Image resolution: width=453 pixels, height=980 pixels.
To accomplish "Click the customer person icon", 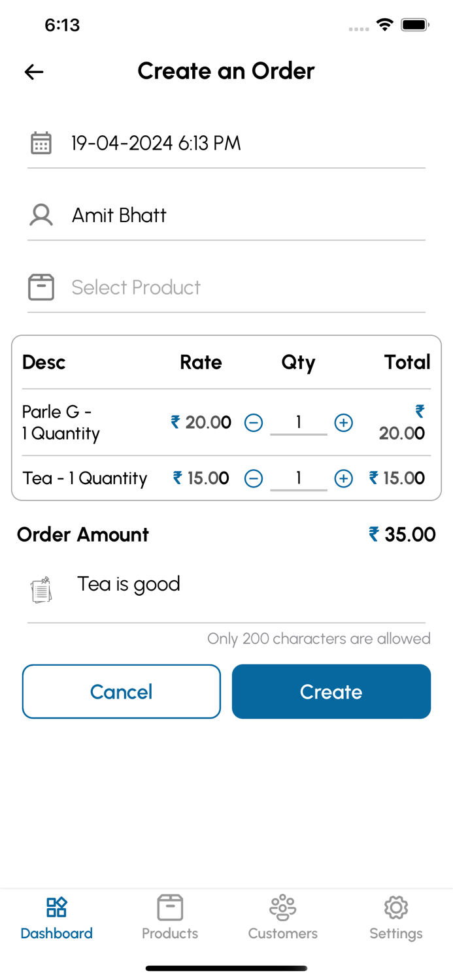I will pyautogui.click(x=41, y=215).
